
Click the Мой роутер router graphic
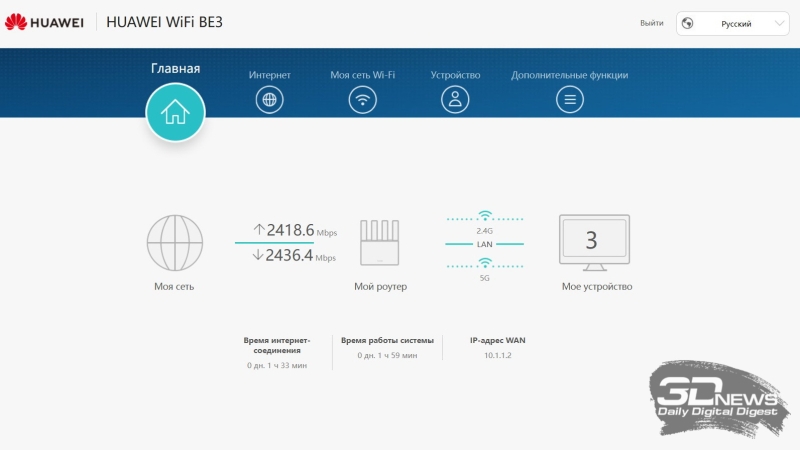380,243
